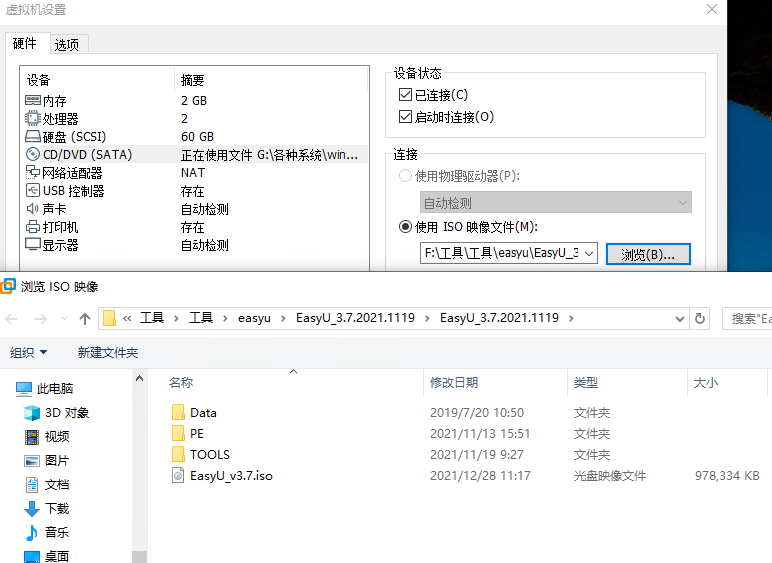772x563 pixels.
Task: Uncheck the 启动时连接(O) checkbox
Action: tap(405, 117)
